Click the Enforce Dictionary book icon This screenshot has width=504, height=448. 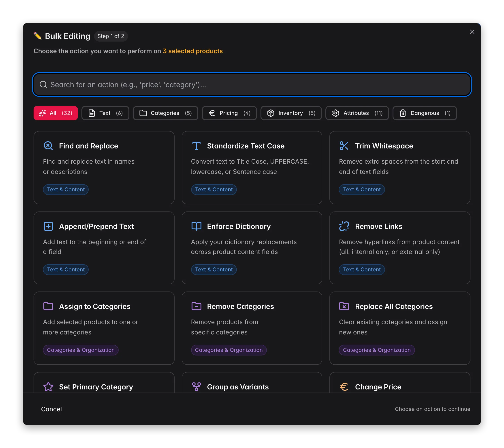[196, 226]
